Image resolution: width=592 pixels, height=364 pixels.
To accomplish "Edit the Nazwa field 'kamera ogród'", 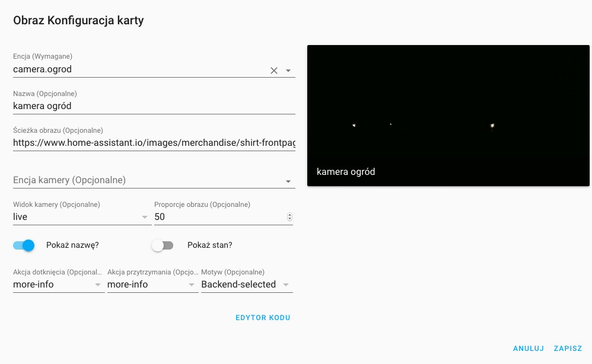I will point(154,106).
